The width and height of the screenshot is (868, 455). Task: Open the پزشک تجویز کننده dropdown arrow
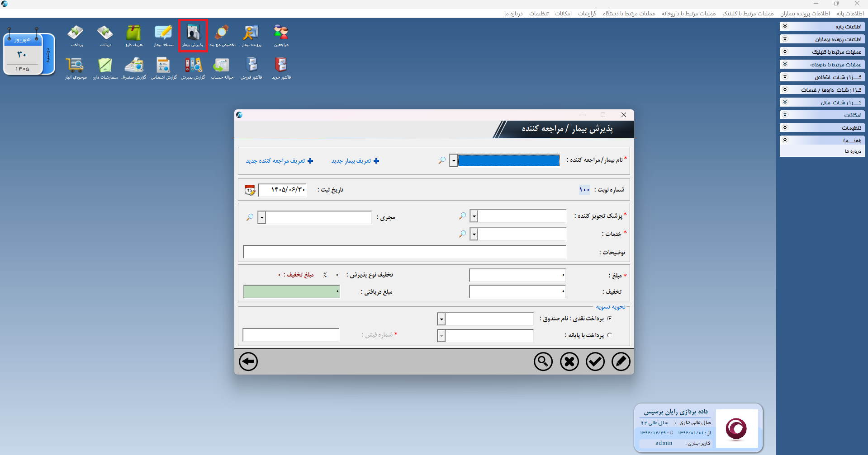tap(474, 216)
